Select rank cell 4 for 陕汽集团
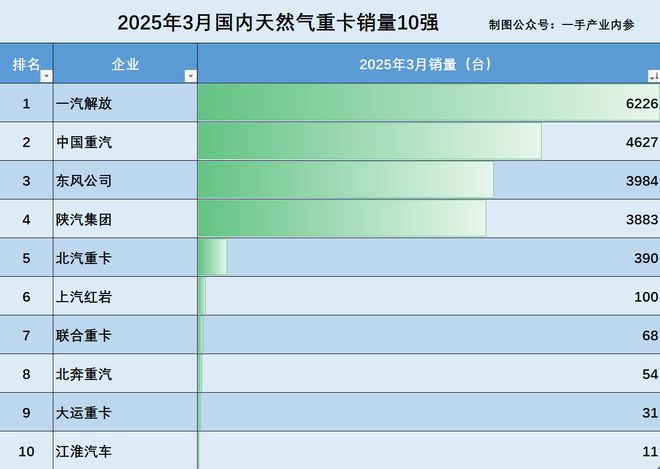Screen dimensions: 660x469 (x=27, y=219)
